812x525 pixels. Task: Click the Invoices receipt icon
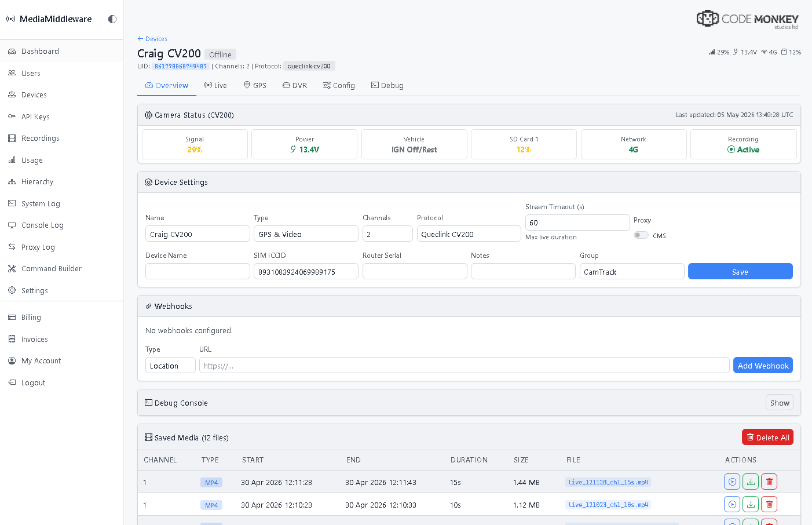point(12,339)
